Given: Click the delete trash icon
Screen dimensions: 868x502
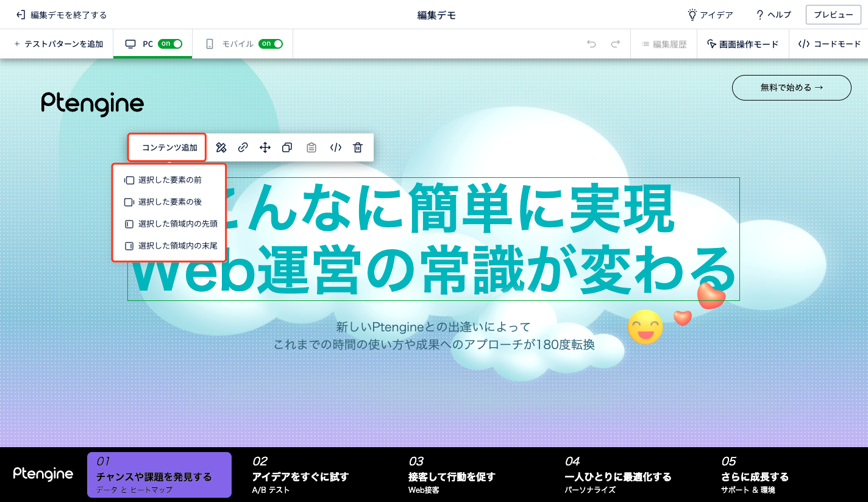Looking at the screenshot, I should pos(358,147).
